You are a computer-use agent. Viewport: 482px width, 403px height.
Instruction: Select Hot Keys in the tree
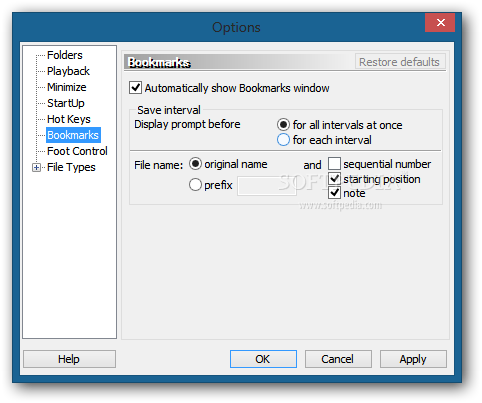[69, 119]
